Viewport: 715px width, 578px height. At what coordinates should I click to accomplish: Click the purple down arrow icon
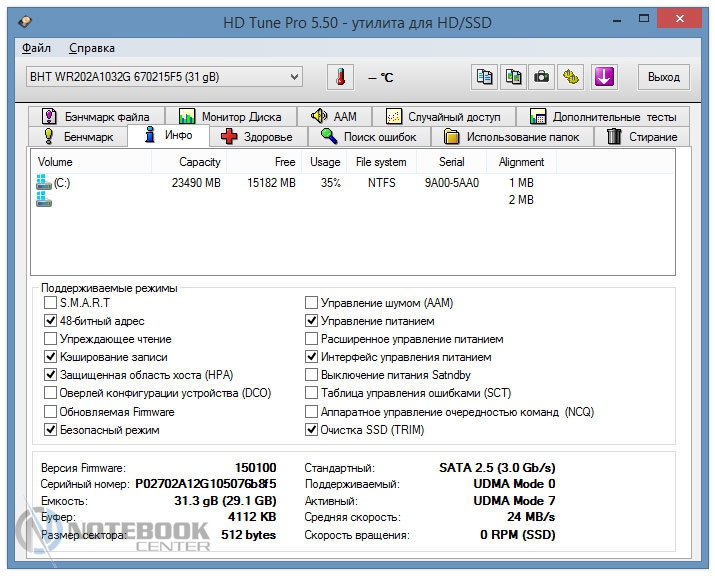coord(603,77)
